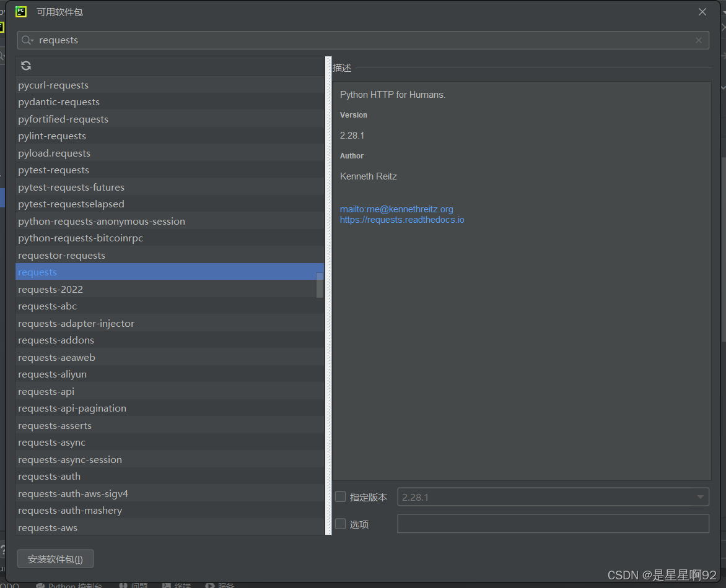Select requests-api-pagination package
This screenshot has width=726, height=588.
pos(170,408)
